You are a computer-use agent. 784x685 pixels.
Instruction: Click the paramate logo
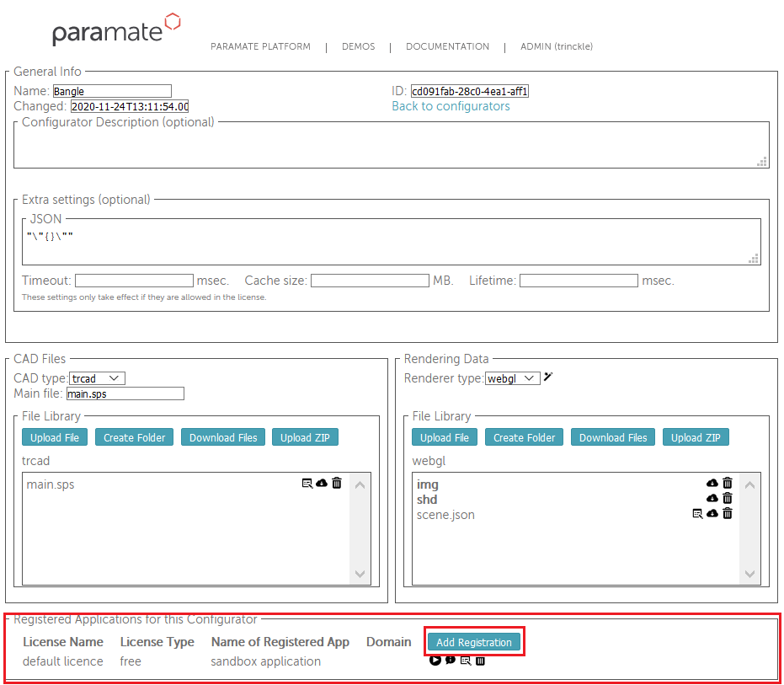point(116,29)
